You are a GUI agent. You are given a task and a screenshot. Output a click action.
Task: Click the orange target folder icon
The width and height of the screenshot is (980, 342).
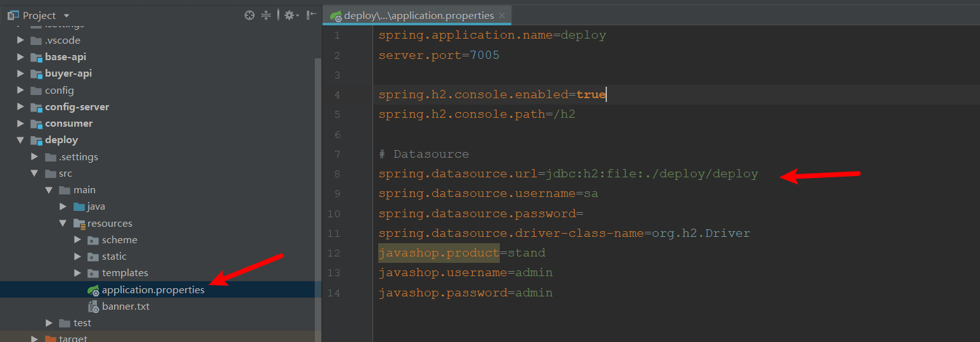51,339
